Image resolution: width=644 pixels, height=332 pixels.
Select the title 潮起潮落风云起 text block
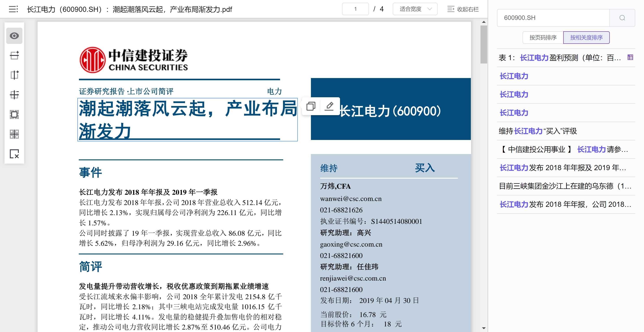click(x=187, y=120)
